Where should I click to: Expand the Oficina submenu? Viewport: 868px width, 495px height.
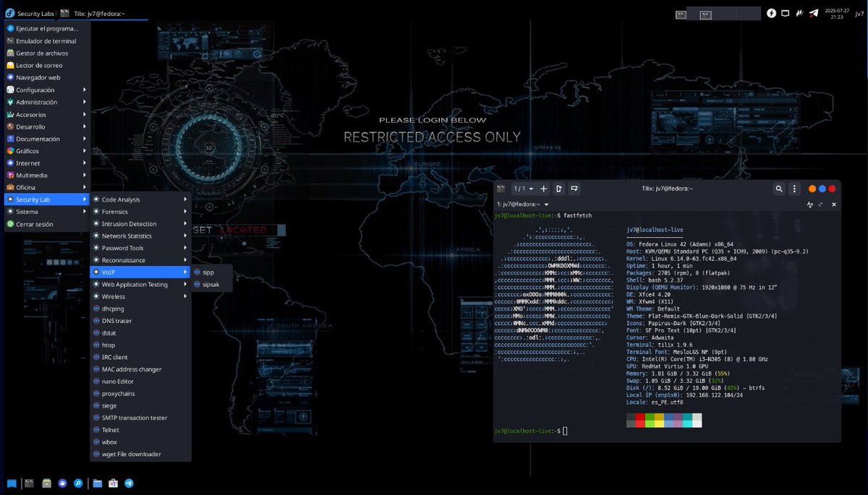(47, 187)
